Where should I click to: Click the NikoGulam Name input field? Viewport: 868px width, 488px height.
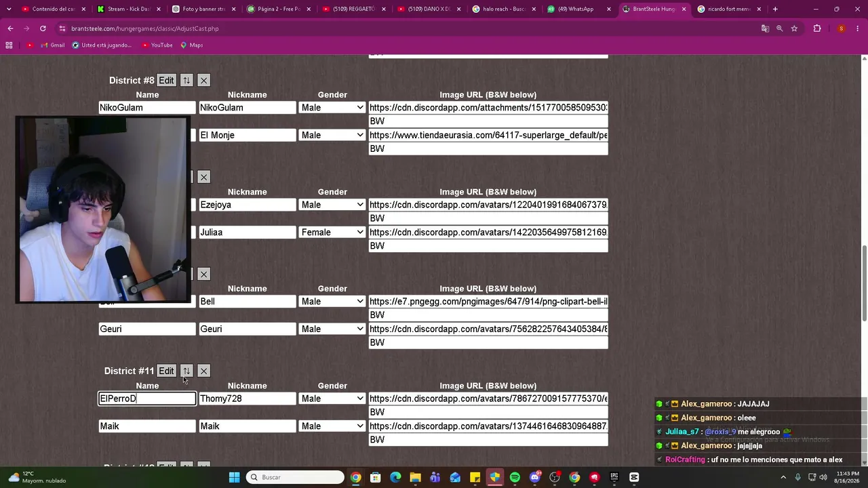pyautogui.click(x=147, y=108)
